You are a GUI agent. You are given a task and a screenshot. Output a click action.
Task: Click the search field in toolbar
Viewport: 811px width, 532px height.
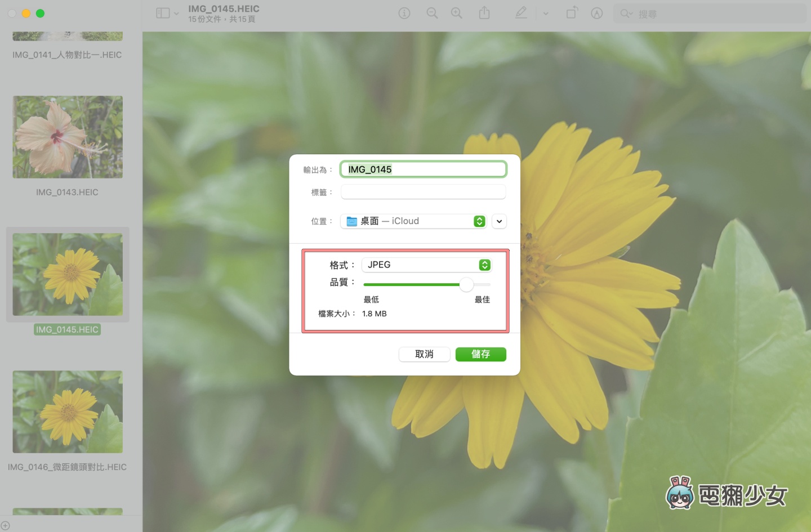(x=710, y=14)
